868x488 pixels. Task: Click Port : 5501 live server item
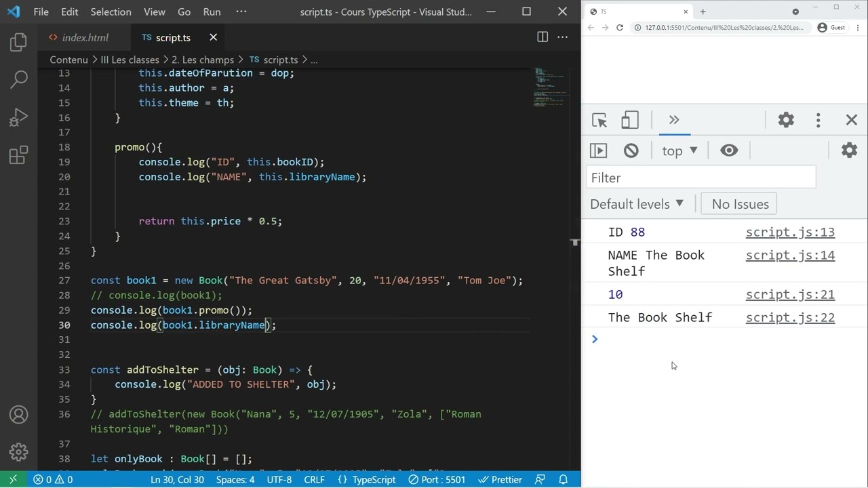437,479
